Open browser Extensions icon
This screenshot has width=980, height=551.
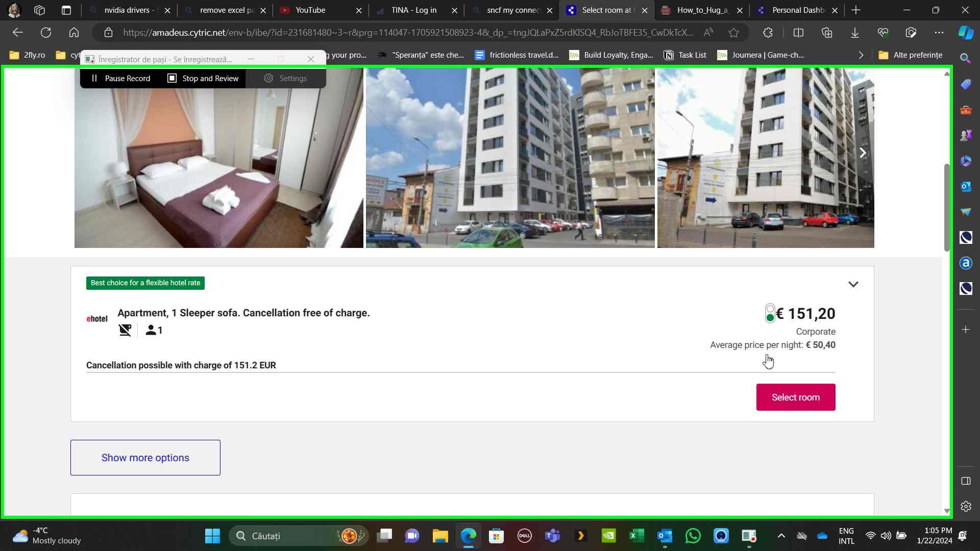[x=768, y=33]
